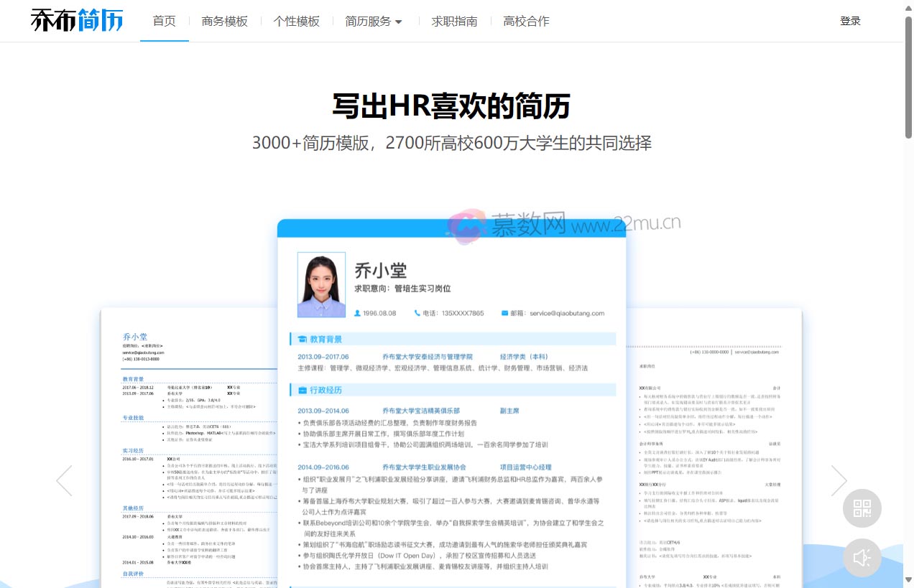Click the 乔布简历 logo
The width and height of the screenshot is (914, 588).
[x=77, y=20]
